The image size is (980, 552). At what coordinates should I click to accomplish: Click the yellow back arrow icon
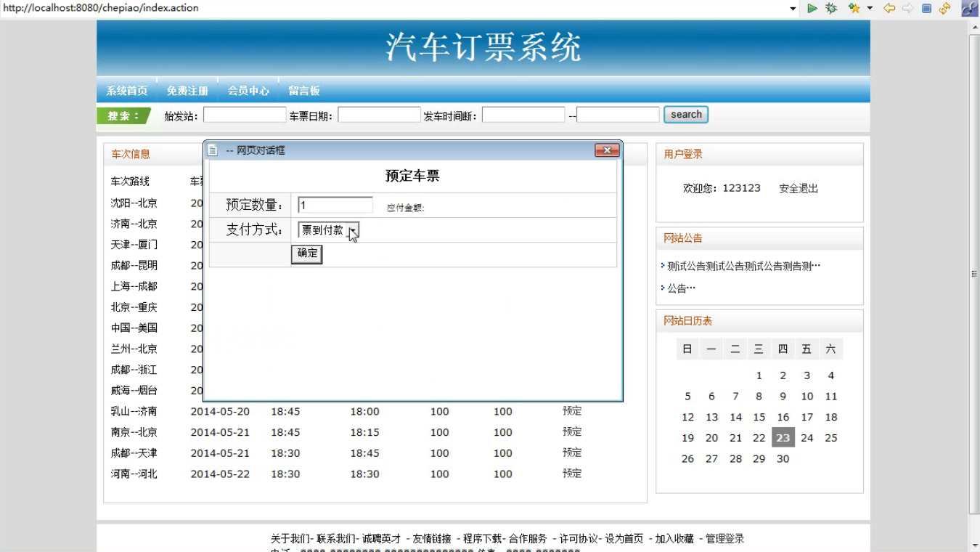click(889, 8)
